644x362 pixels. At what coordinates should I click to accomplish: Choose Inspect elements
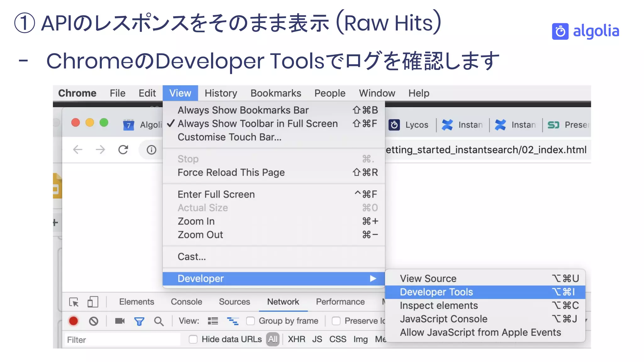point(485,306)
